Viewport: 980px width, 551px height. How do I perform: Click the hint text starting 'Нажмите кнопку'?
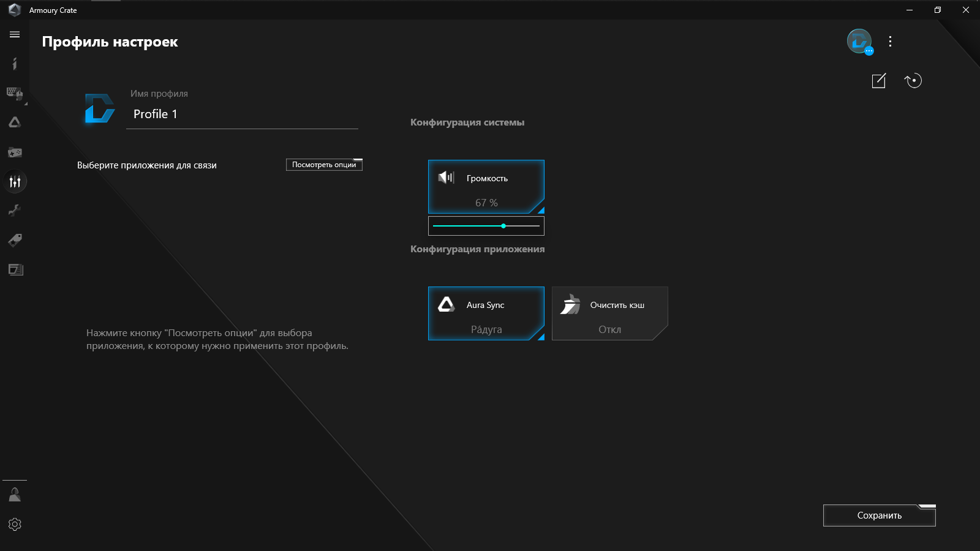217,340
